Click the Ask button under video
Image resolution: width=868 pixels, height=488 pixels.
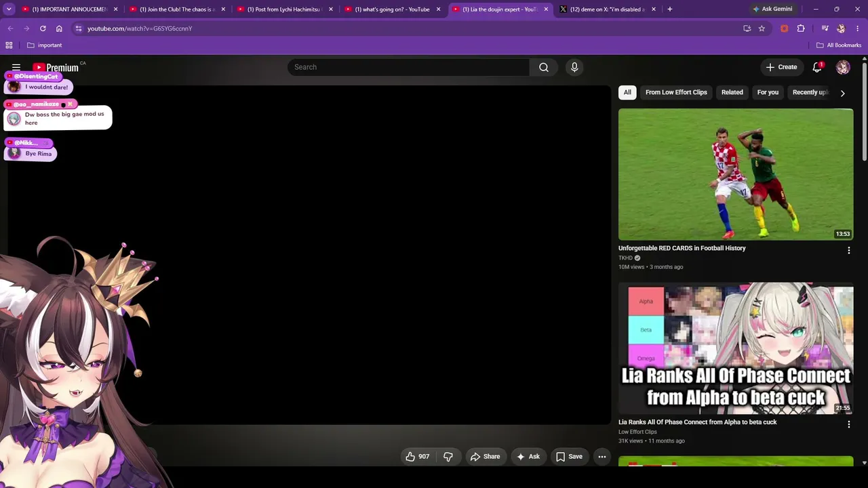(528, 457)
